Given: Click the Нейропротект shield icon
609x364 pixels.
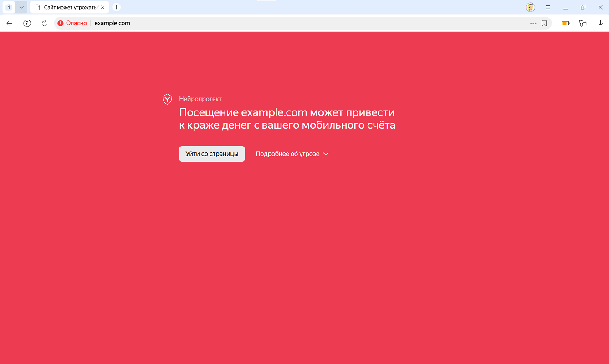Looking at the screenshot, I should [x=167, y=99].
